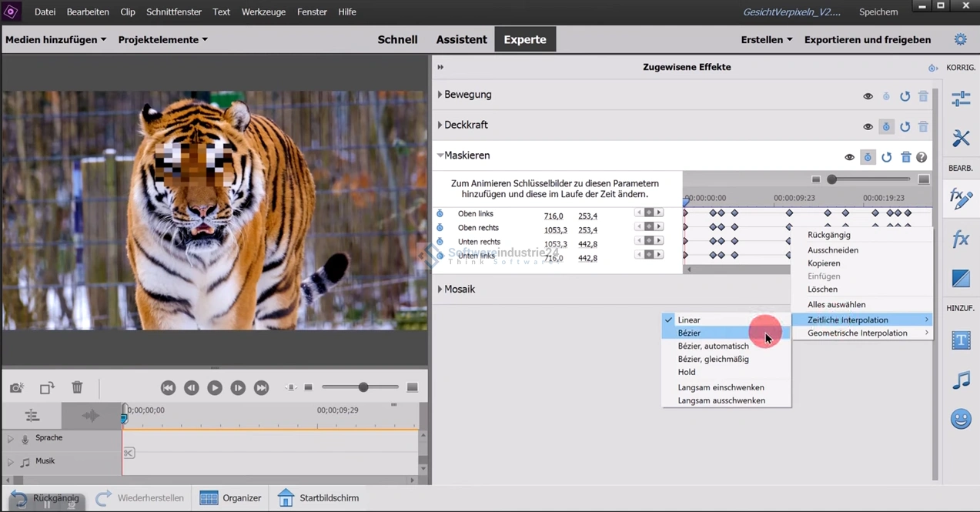
Task: Open the Korrigieren adjustments slider icon
Action: pyautogui.click(x=961, y=99)
